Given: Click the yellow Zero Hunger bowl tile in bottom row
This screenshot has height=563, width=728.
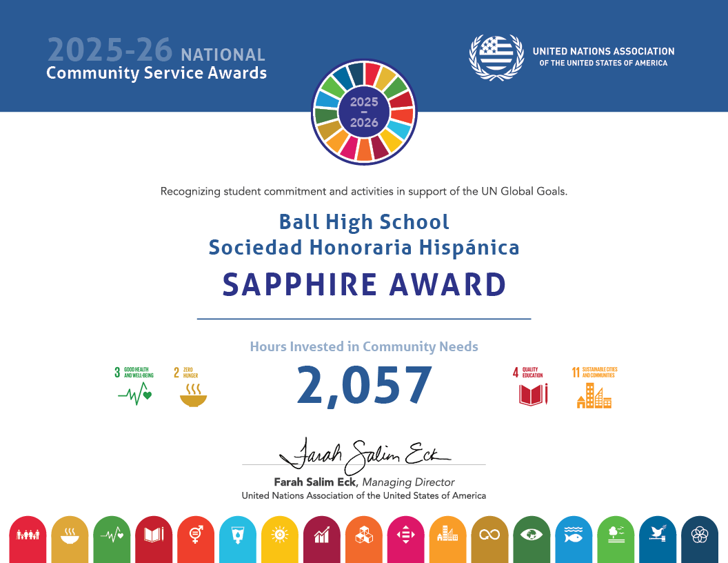Looking at the screenshot, I should 70,540.
